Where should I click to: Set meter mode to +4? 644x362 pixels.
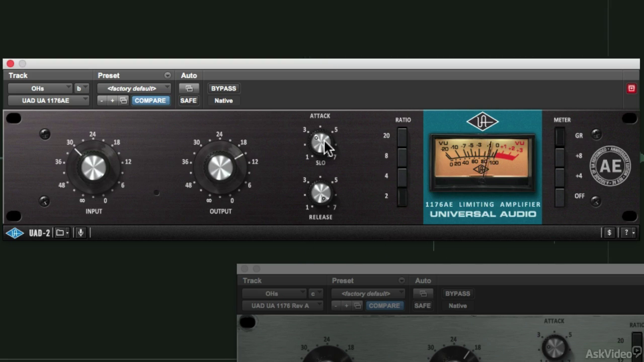pos(559,176)
